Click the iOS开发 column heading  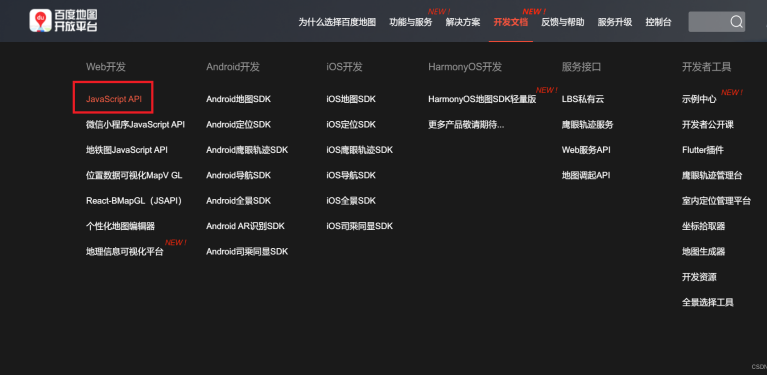[x=344, y=67]
